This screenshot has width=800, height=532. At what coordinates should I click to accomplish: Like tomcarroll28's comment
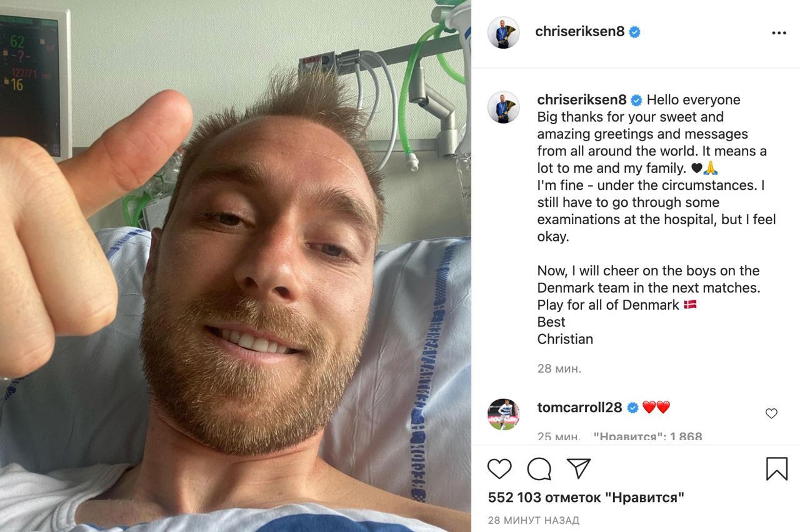pos(771,413)
